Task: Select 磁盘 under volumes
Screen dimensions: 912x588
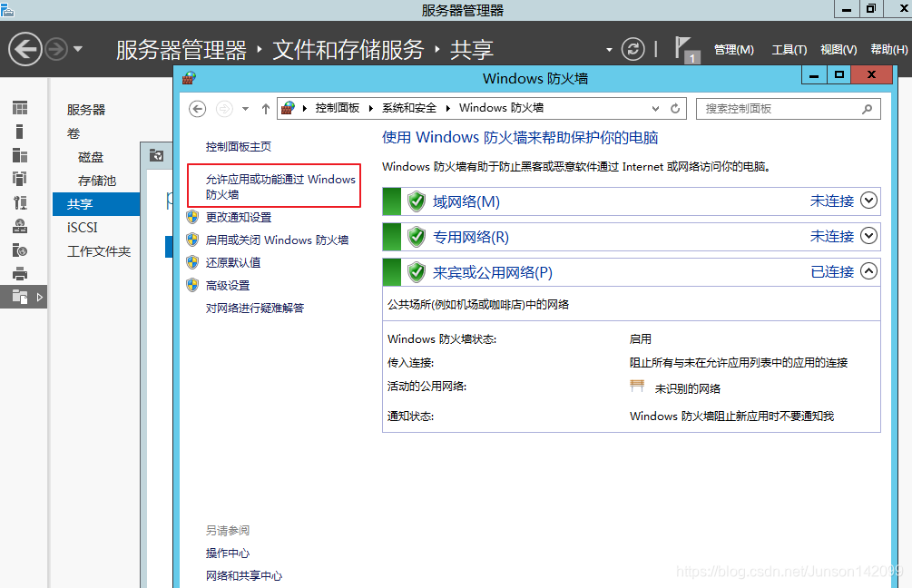Action: click(91, 157)
